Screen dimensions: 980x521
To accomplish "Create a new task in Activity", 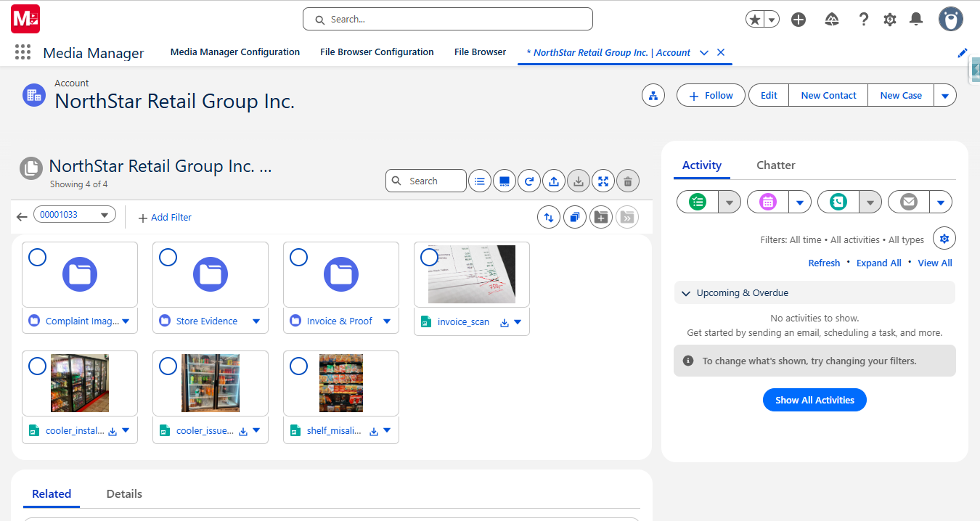I will 698,202.
